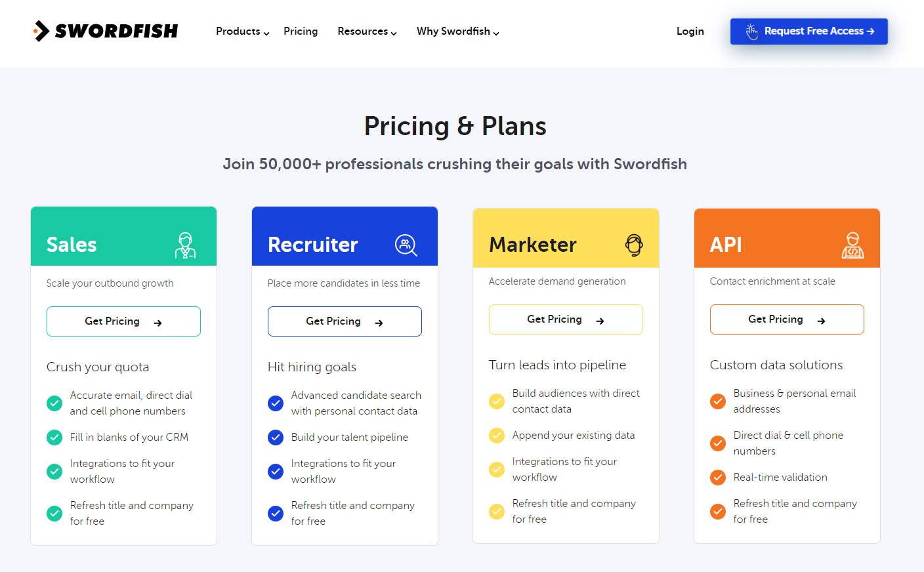Viewport: 924px width, 572px height.
Task: Click orange checkmark beside Real-time validation
Action: (x=718, y=478)
